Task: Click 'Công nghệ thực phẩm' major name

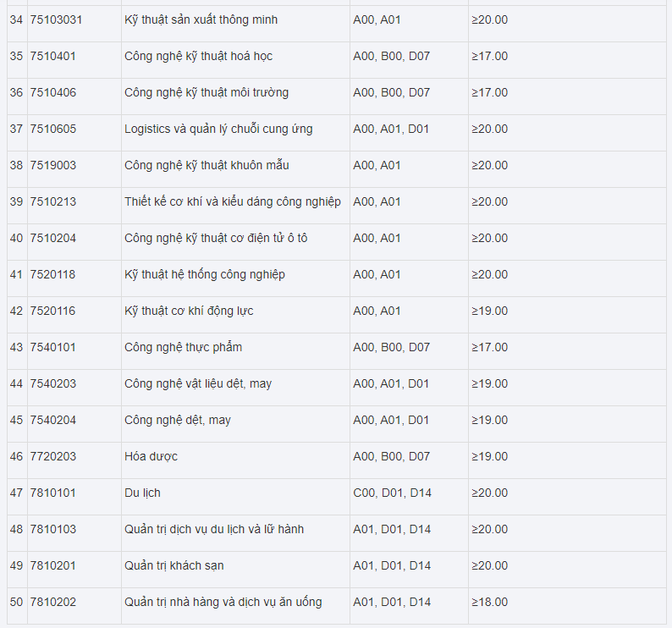Action: 184,347
